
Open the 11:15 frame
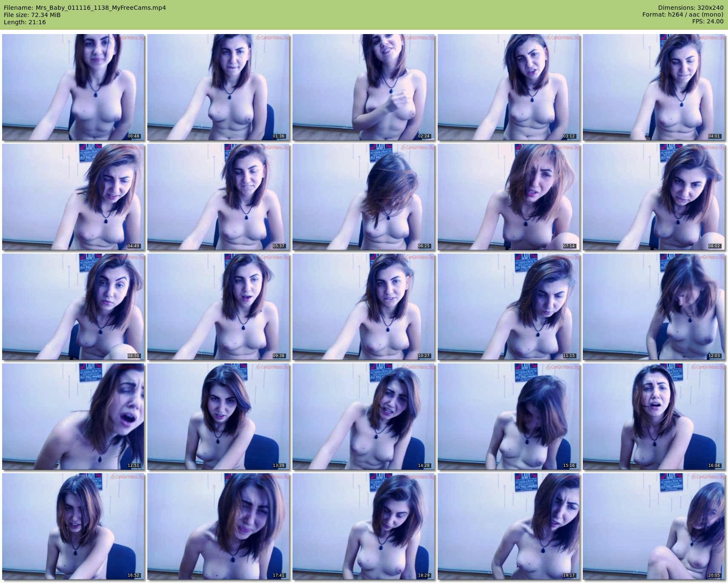click(509, 307)
